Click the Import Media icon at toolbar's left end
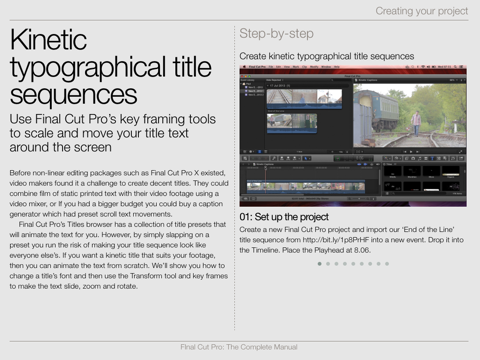Viewport: 480px width, 360px height. click(x=245, y=158)
